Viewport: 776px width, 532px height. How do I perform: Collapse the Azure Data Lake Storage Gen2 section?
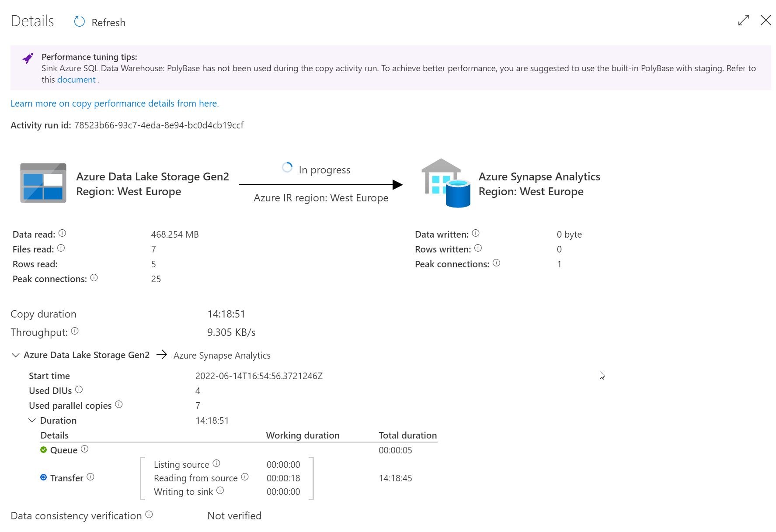15,355
